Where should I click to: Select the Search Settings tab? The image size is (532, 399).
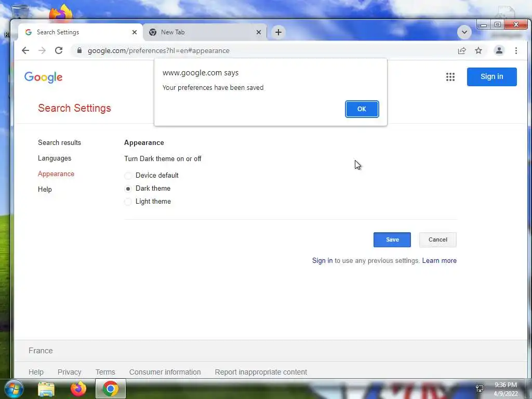pyautogui.click(x=80, y=32)
